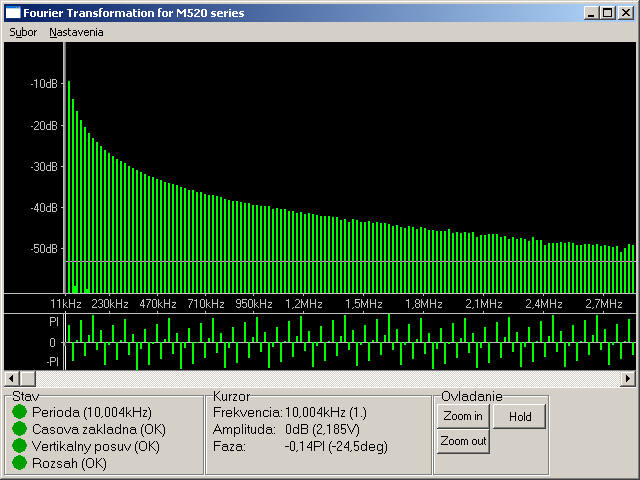
Task: Click the Amplituda label in Kurzor panel
Action: 244,429
